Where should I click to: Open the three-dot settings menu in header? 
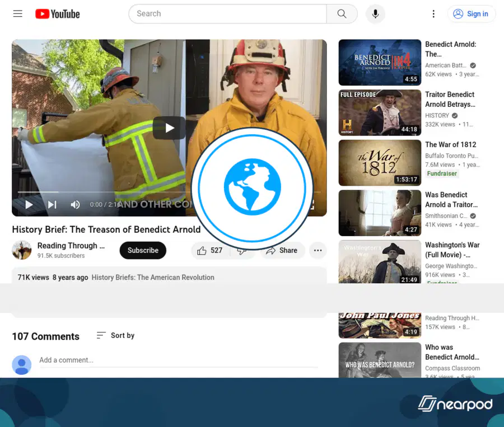click(x=433, y=14)
